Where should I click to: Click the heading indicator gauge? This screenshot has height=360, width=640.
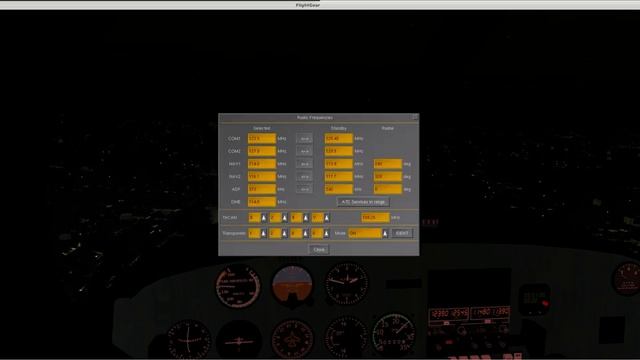pos(292,339)
